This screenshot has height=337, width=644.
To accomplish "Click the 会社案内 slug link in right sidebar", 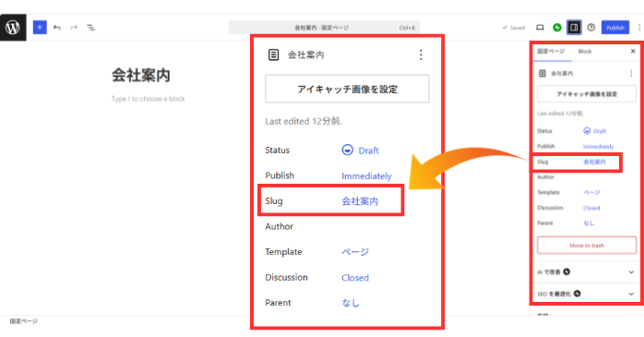I will [x=595, y=162].
